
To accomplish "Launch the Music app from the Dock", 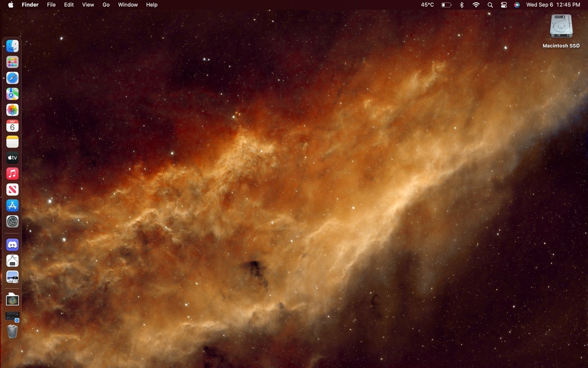I will pyautogui.click(x=12, y=173).
